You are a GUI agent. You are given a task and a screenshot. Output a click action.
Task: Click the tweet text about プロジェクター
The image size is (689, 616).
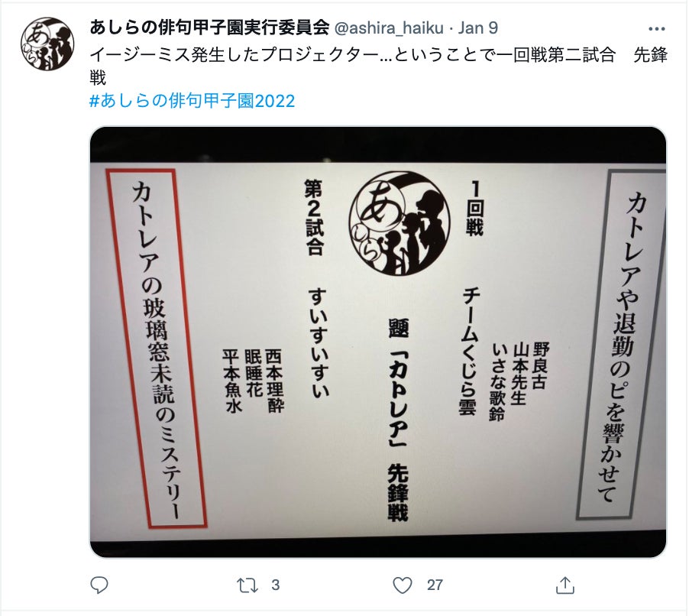(378, 66)
